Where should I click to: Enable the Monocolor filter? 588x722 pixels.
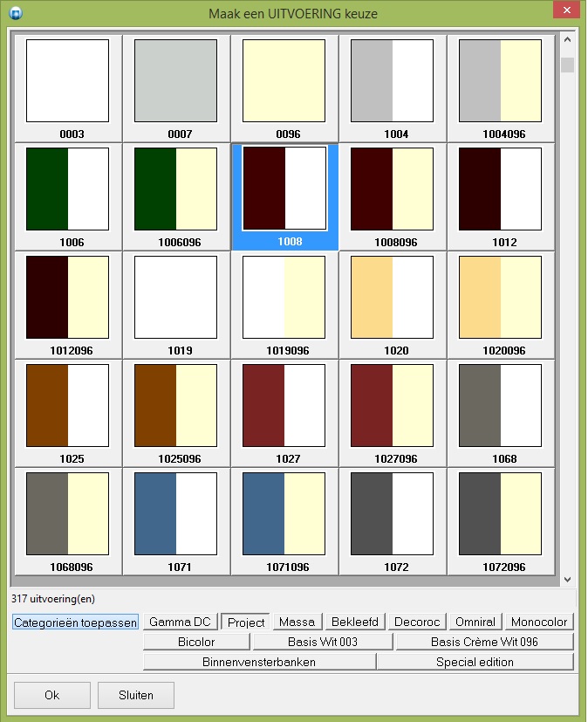(539, 622)
